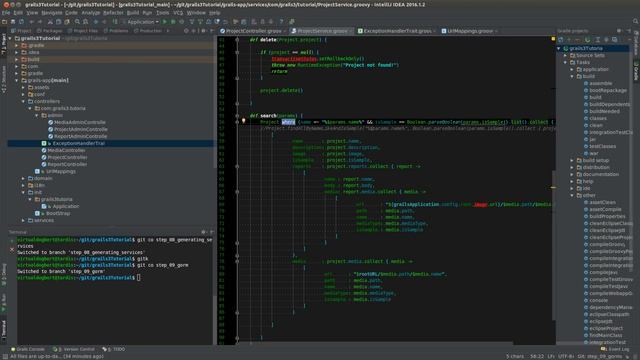
Task: Select ExceptionHandlerTrait in the project tree
Action: point(78,143)
